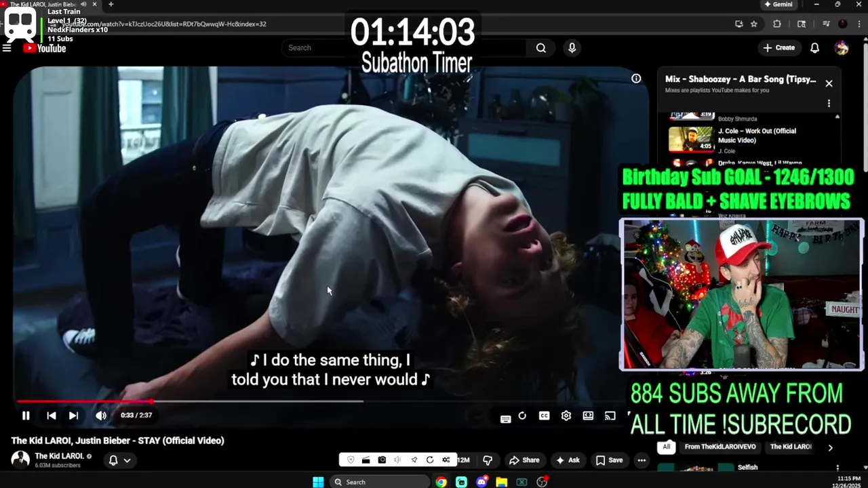Select the All filter chip
This screenshot has height=488, width=868.
[667, 447]
